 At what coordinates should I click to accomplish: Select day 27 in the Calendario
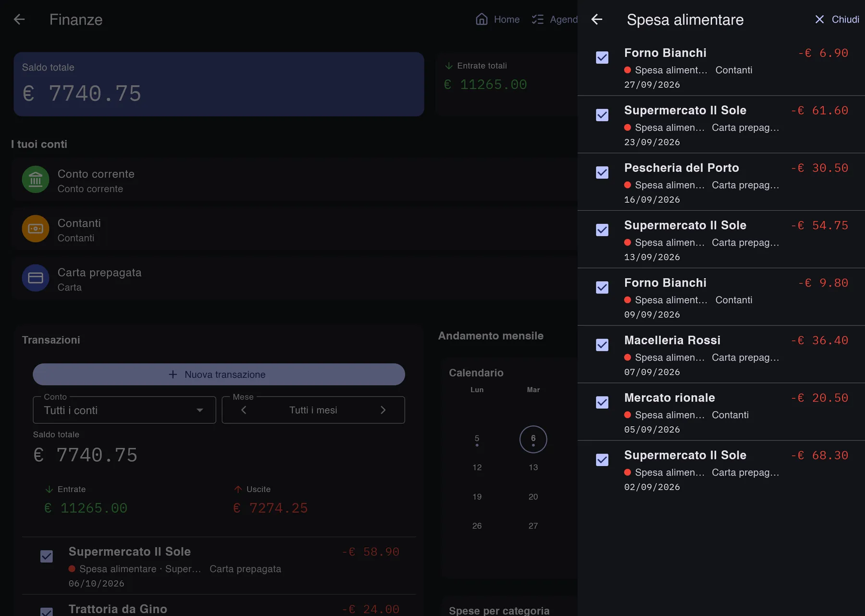[533, 526]
